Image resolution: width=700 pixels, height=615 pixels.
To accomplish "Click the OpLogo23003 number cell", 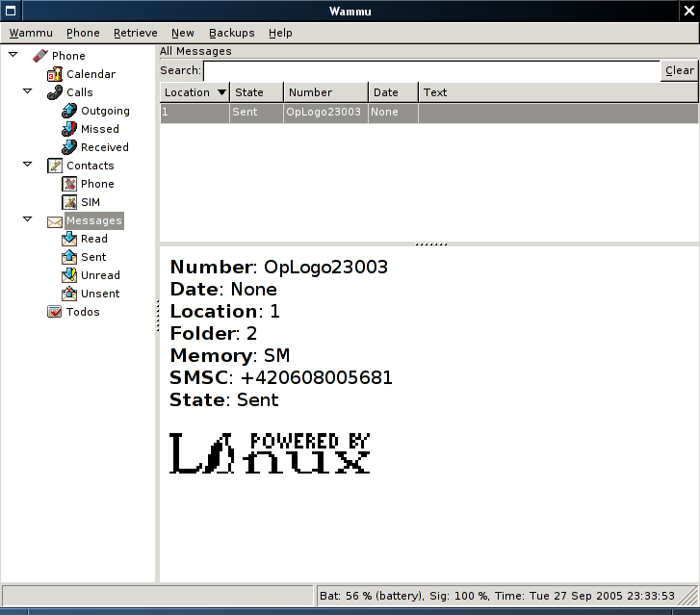I will pos(325,112).
